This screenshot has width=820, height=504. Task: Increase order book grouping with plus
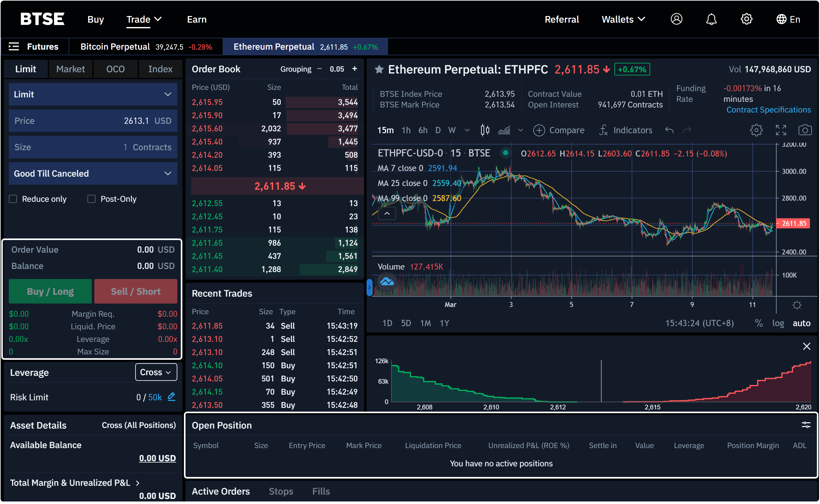pos(355,69)
